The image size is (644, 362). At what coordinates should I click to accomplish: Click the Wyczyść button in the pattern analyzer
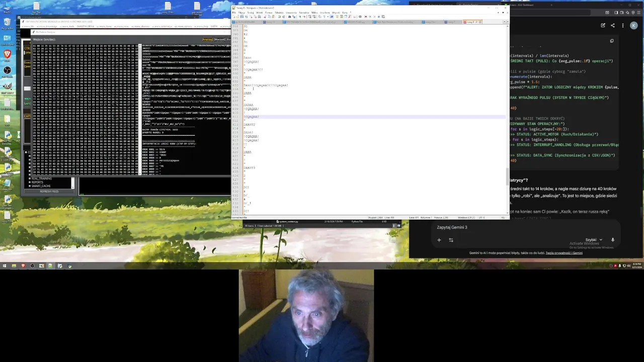[x=220, y=40]
